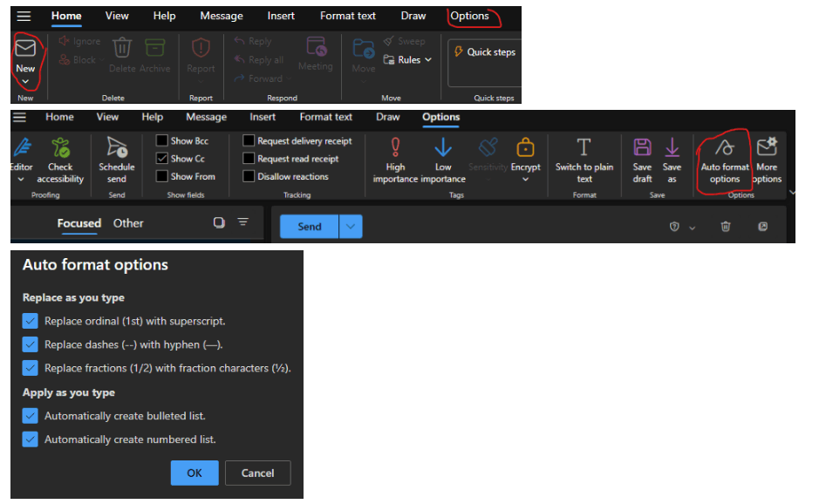Save the message as a draft
Image resolution: width=826 pixels, height=504 pixels.
tap(642, 160)
